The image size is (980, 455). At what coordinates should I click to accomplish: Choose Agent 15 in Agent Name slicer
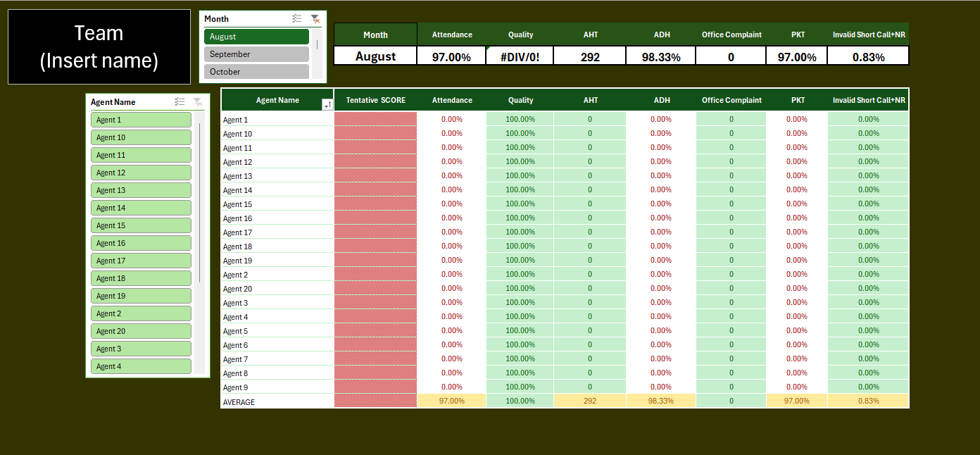[x=141, y=225]
